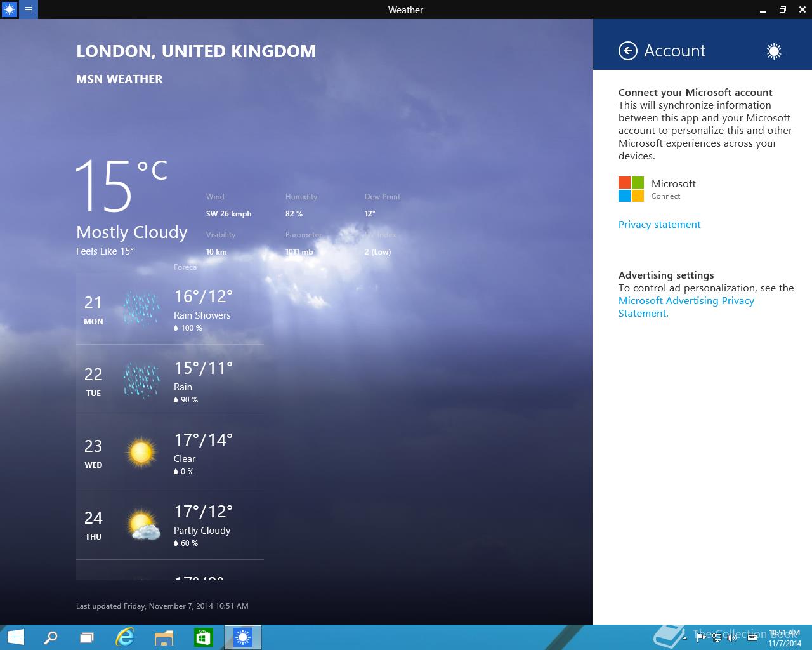This screenshot has width=812, height=650.
Task: Open Search from the taskbar
Action: [x=50, y=637]
